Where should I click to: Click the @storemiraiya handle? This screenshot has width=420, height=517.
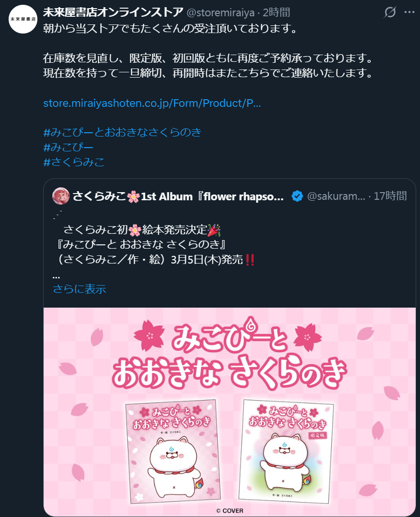[221, 12]
